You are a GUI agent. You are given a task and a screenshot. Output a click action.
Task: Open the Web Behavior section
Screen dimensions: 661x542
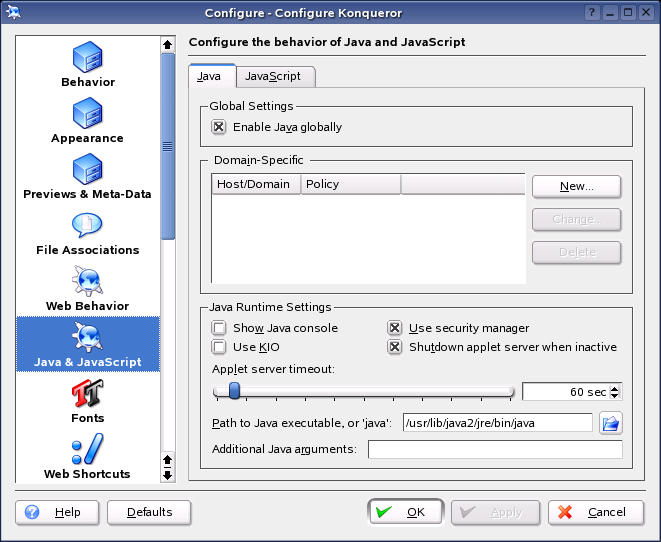88,283
